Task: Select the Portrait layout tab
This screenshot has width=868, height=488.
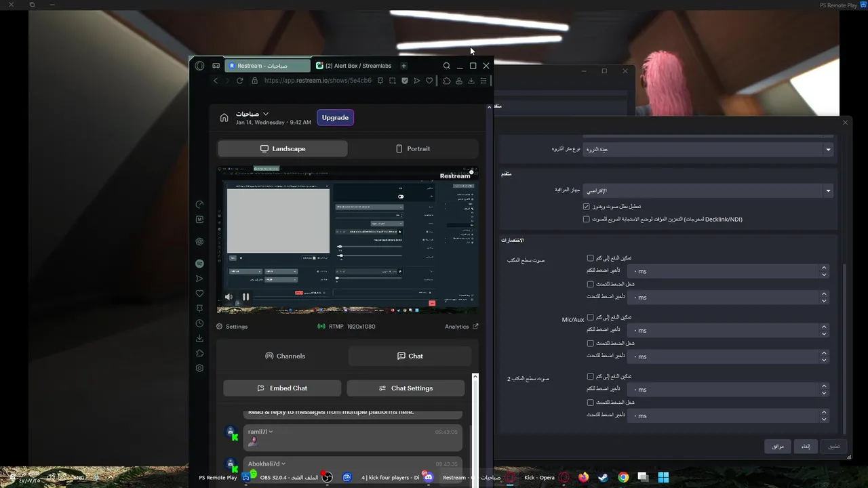Action: tap(413, 148)
